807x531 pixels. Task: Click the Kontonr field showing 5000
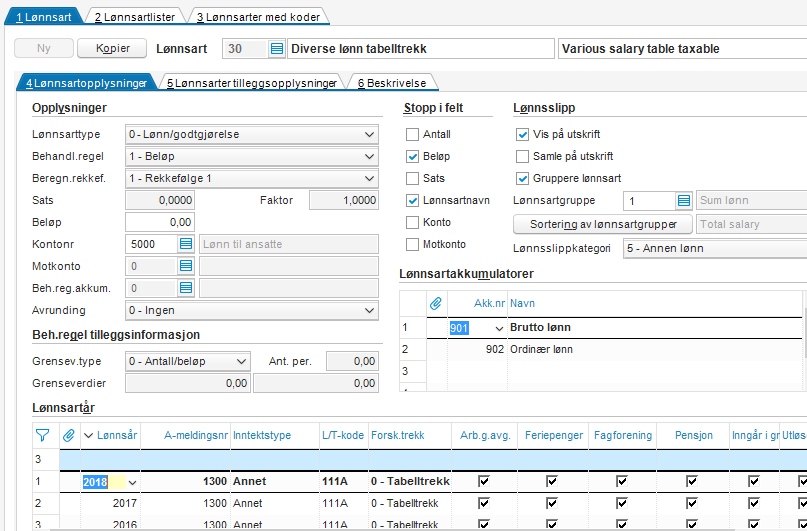pos(152,244)
